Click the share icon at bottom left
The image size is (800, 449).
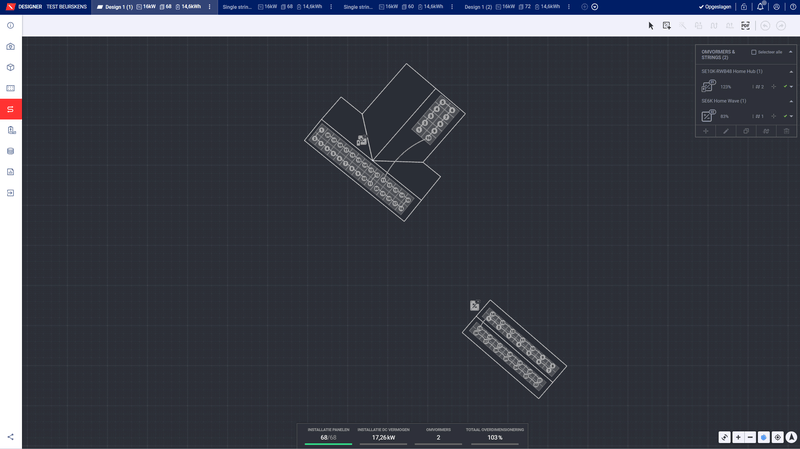point(10,437)
